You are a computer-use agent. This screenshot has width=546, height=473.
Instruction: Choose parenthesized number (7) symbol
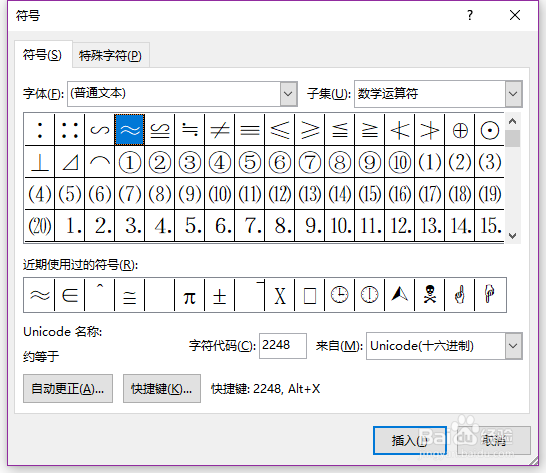coord(130,194)
